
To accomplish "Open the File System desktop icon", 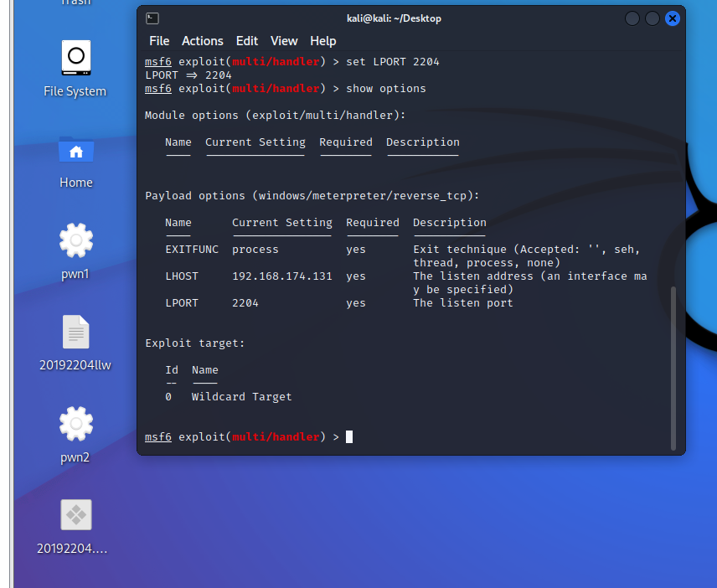I will (76, 58).
